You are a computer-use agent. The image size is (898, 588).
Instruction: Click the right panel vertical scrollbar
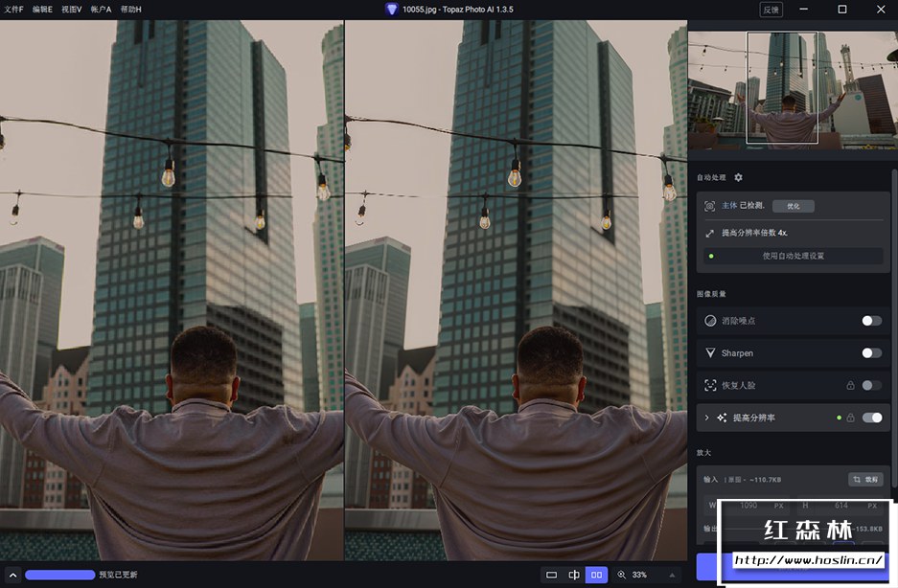coord(894,329)
